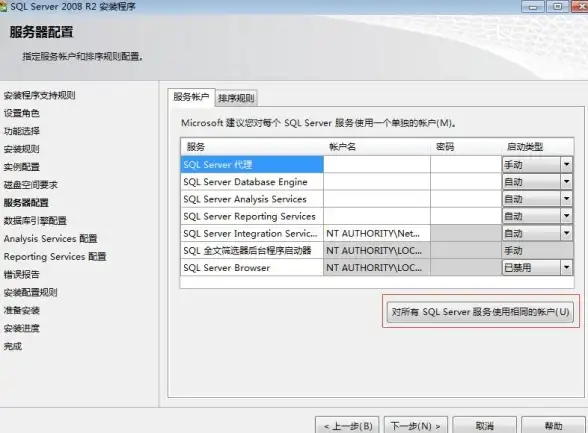This screenshot has height=433, width=588.
Task: Click the 帮助 button
Action: (x=554, y=425)
